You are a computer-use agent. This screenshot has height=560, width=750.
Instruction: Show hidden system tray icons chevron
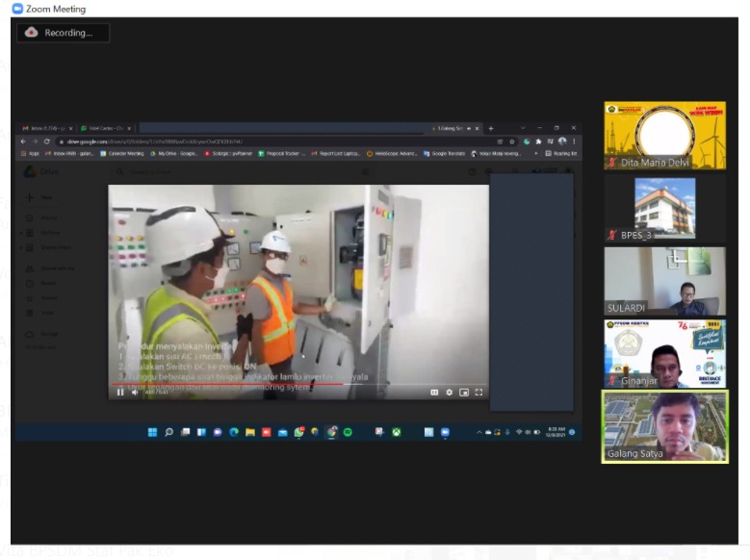coord(478,432)
